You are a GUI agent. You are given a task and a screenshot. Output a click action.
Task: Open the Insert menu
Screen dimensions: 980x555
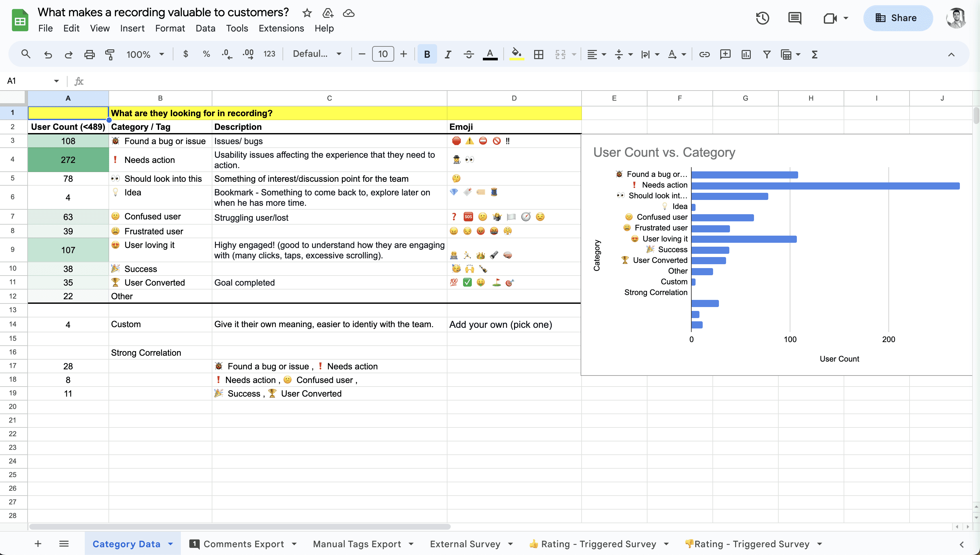[132, 28]
